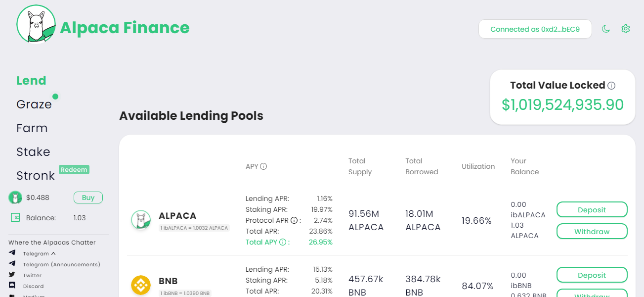This screenshot has width=644, height=297.
Task: Click info icon next to Total Value Locked
Action: [x=611, y=86]
